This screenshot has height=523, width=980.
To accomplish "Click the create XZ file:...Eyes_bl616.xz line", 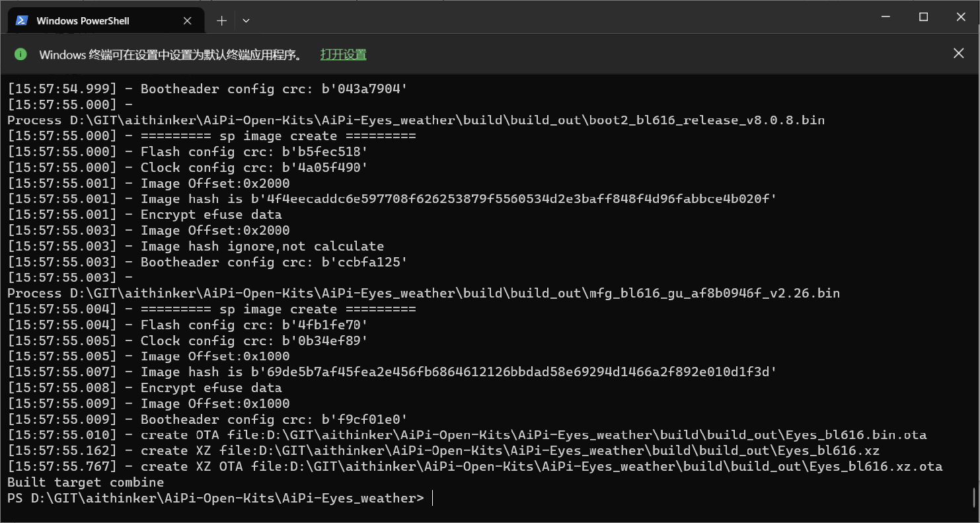I will point(443,451).
